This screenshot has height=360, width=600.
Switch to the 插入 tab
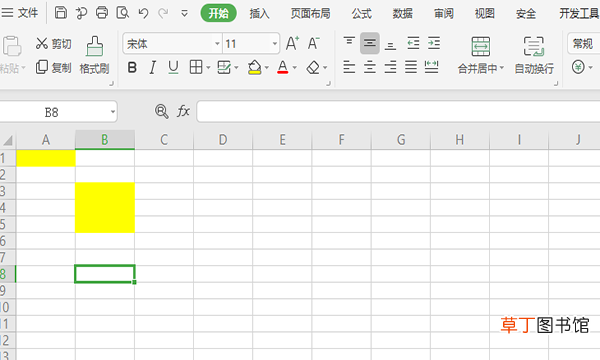(x=259, y=13)
